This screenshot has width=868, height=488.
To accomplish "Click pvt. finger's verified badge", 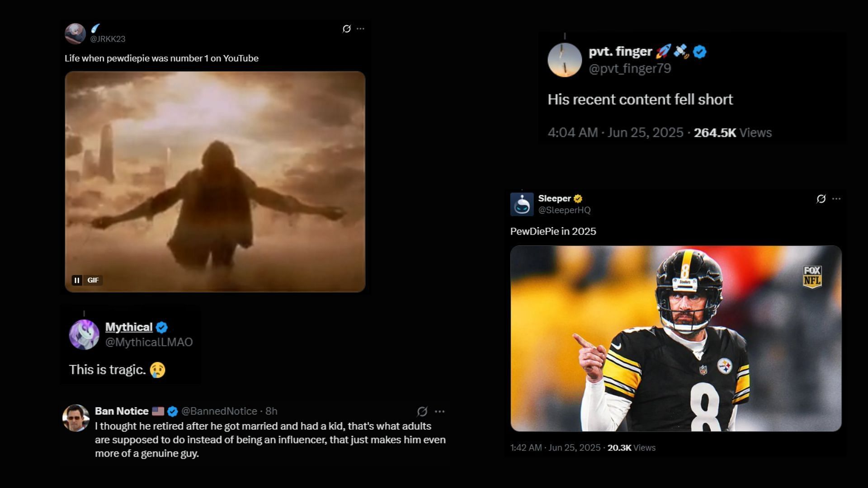I will pos(700,52).
